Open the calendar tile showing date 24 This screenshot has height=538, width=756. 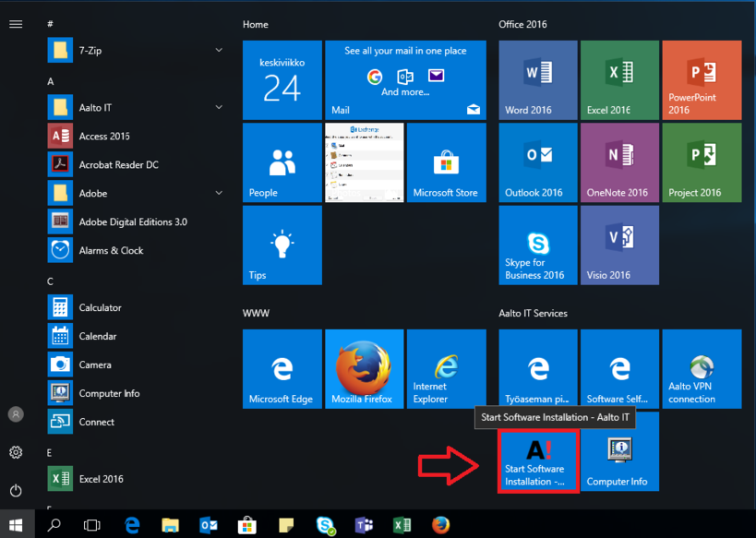pos(282,79)
